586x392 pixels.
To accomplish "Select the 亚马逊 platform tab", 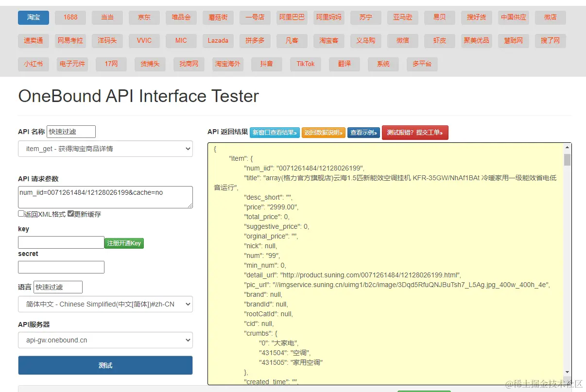I will [x=403, y=17].
